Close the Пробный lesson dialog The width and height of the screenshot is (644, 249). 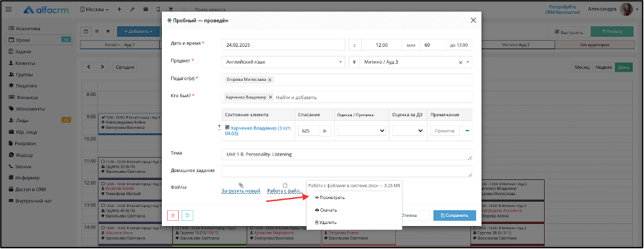473,20
